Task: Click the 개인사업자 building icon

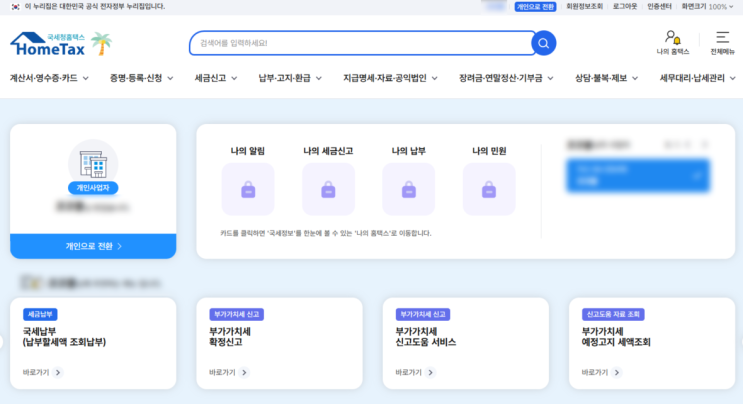Action: coord(93,164)
